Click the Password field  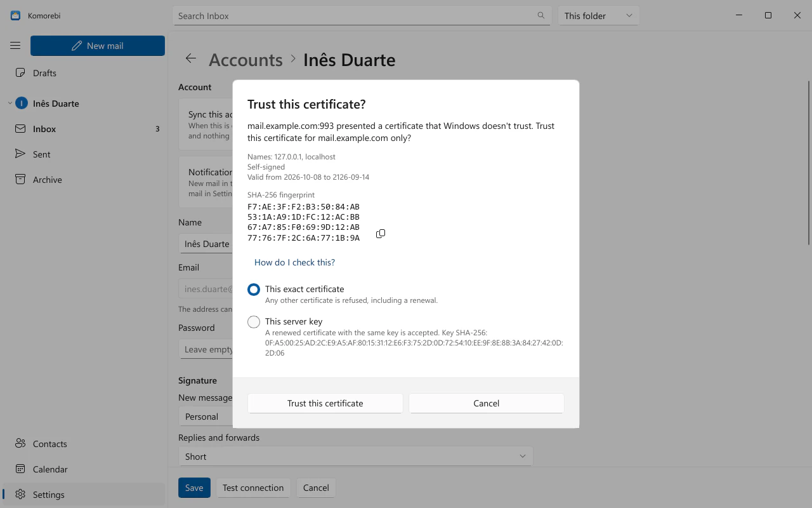tap(206, 349)
